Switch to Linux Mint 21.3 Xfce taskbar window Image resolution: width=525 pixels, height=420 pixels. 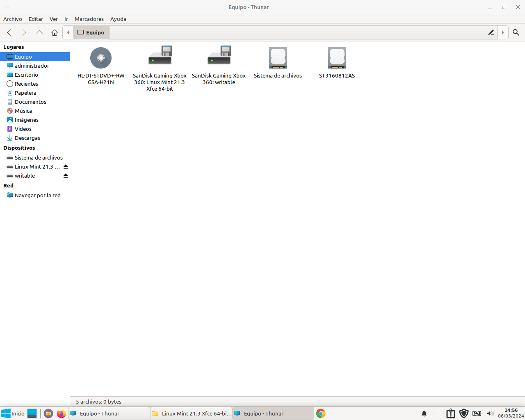tap(191, 413)
